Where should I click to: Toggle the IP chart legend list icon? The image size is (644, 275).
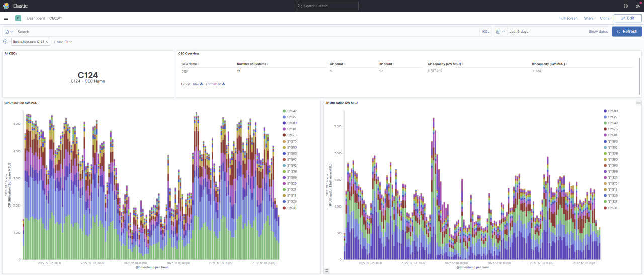tap(327, 270)
